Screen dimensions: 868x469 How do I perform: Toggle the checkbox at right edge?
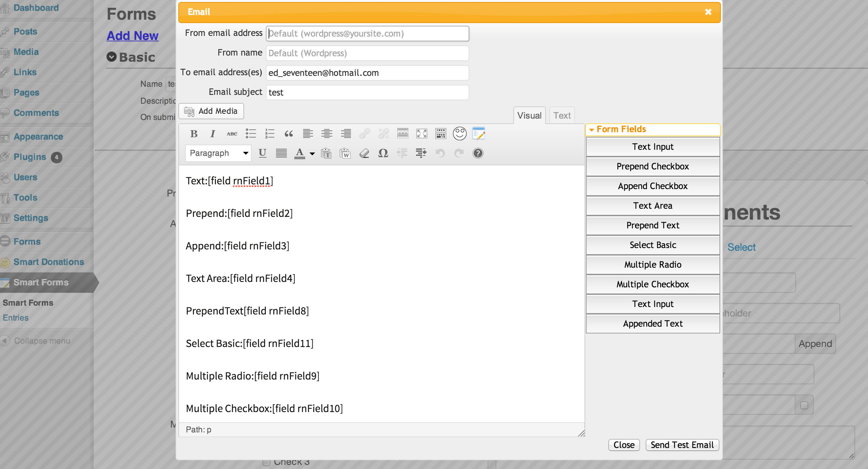tap(804, 405)
